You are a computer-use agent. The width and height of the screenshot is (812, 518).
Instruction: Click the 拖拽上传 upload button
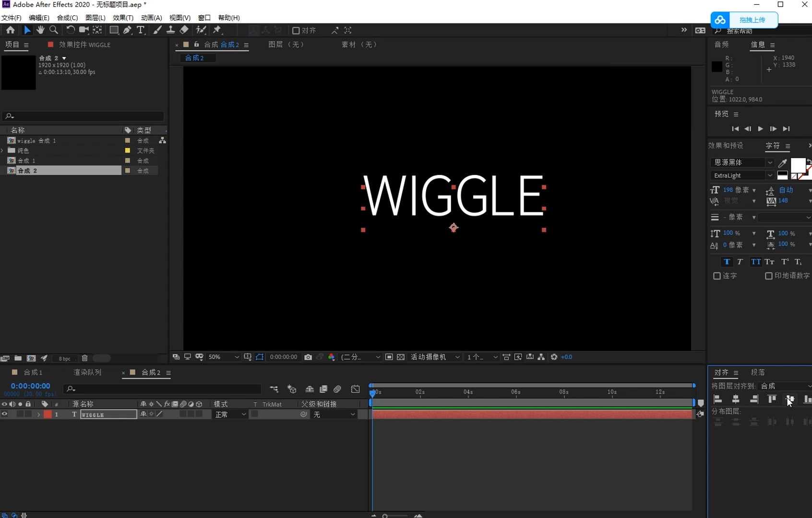click(752, 20)
